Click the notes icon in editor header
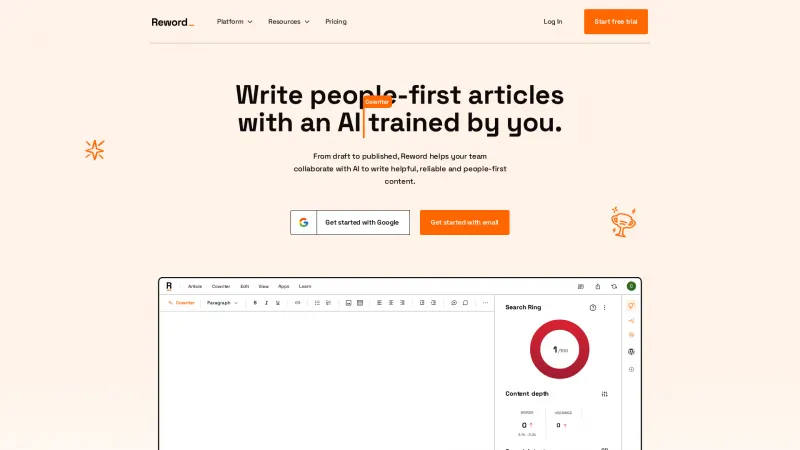The width and height of the screenshot is (800, 450). tap(581, 286)
